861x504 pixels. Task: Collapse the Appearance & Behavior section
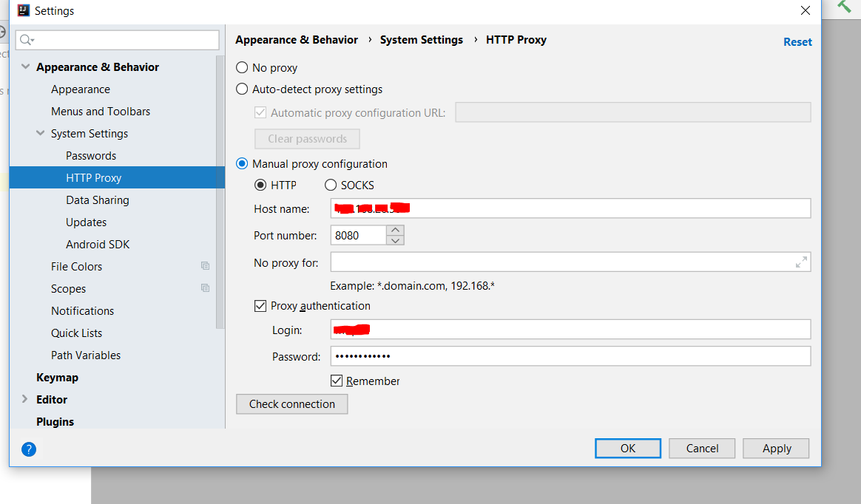tap(25, 67)
